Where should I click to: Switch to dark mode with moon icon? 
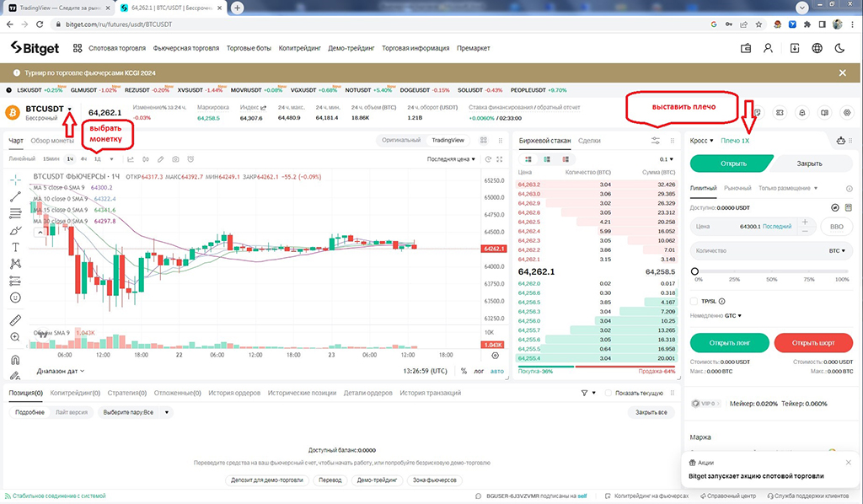click(840, 48)
